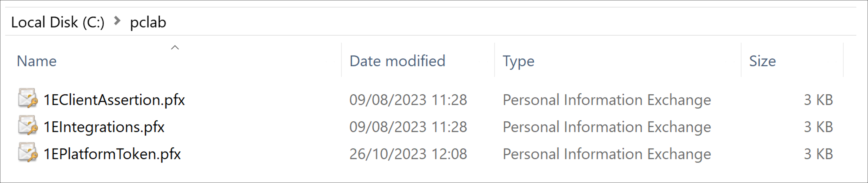Click the 1EClientAssertion.pfx certificate icon

(x=28, y=99)
